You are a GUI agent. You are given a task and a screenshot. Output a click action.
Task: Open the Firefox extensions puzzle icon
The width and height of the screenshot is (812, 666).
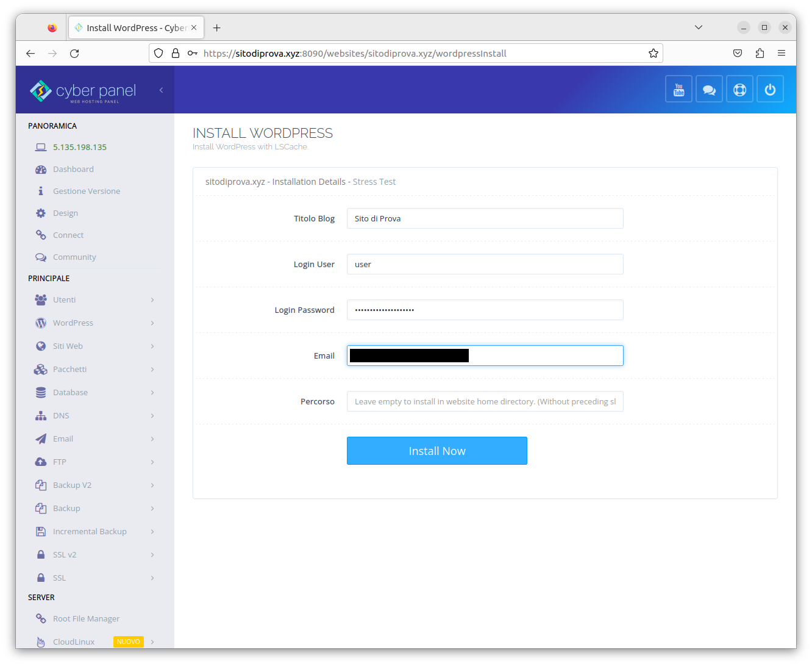point(760,54)
